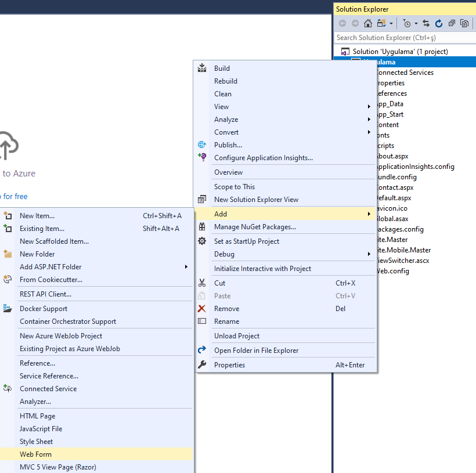Click the Collapse All icon in Solution Explorer
Image resolution: width=476 pixels, height=473 pixels.
coord(452,23)
